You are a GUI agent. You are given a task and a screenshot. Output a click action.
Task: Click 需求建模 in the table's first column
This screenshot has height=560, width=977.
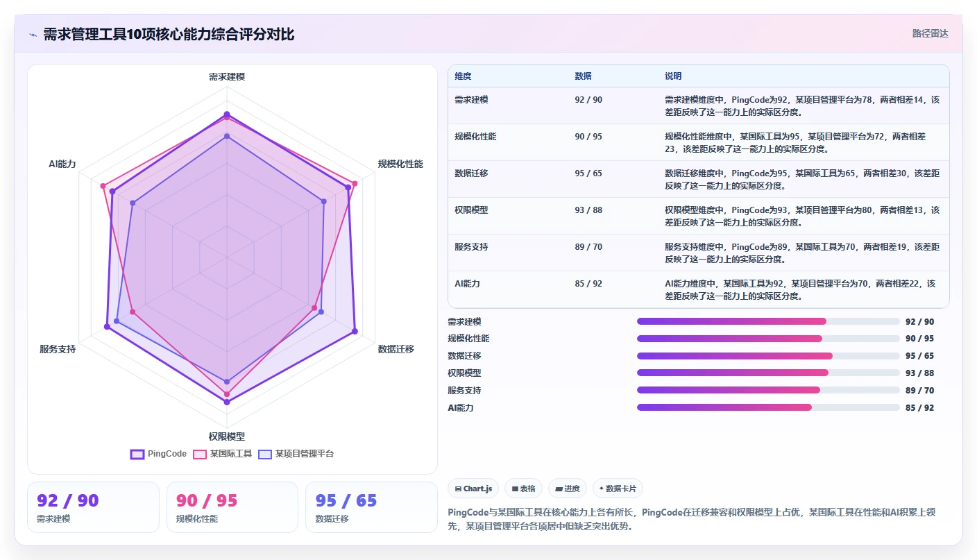pos(471,100)
